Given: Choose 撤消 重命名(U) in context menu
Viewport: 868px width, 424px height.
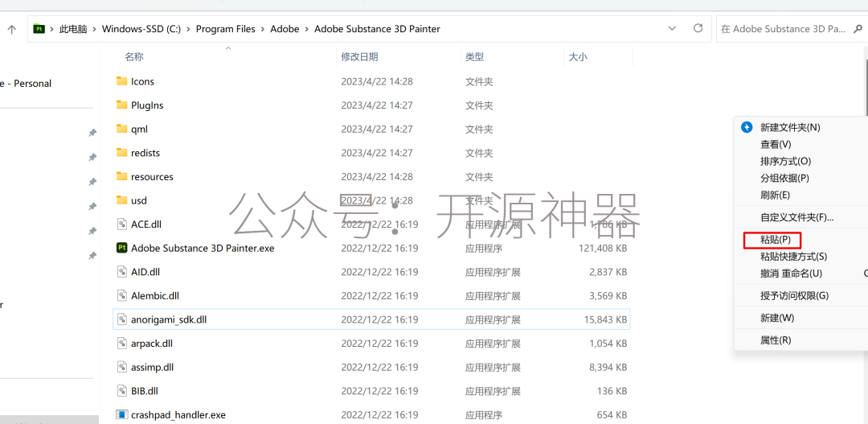Looking at the screenshot, I should click(x=792, y=274).
